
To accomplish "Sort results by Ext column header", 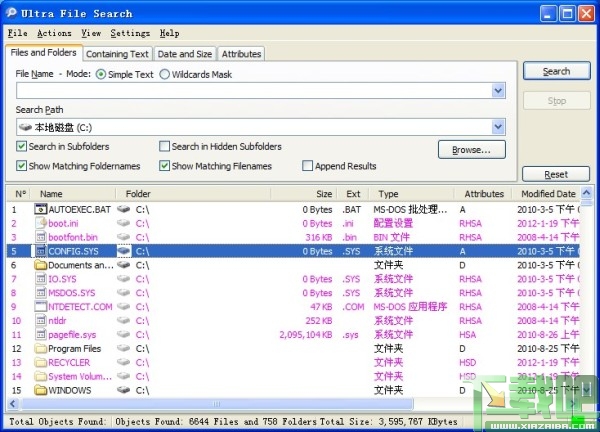I will [353, 194].
